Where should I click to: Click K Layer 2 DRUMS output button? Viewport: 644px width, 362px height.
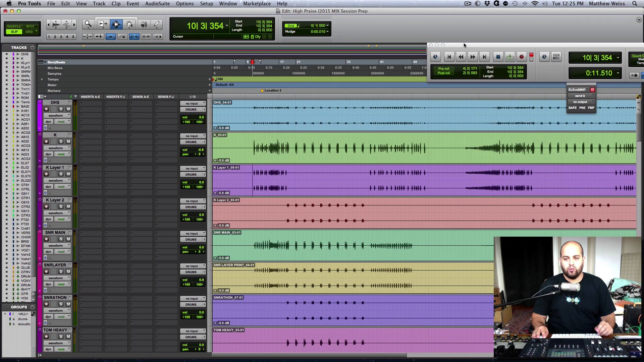click(191, 207)
